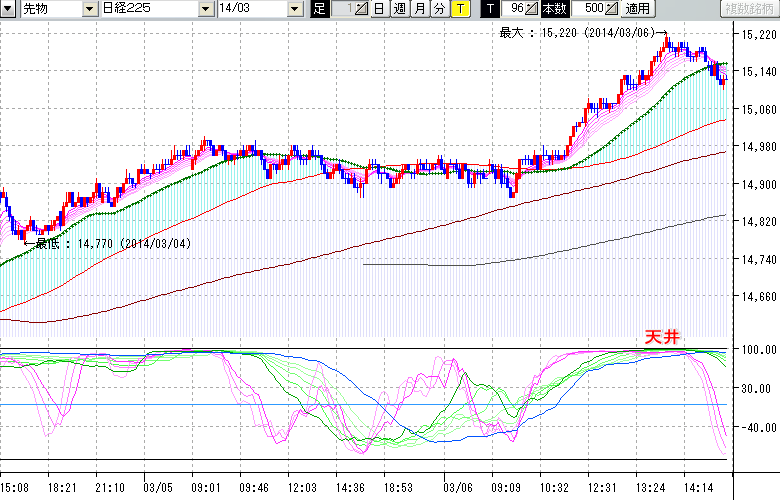The height and width of the screenshot is (500, 780).
Task: Click the stepper beside the 96 value
Action: coord(531,9)
